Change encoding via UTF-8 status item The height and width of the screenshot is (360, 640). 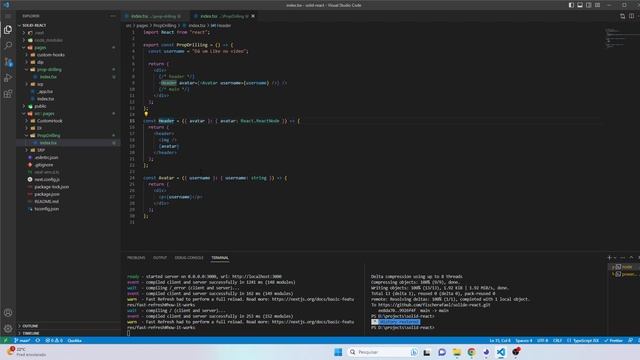(542, 340)
